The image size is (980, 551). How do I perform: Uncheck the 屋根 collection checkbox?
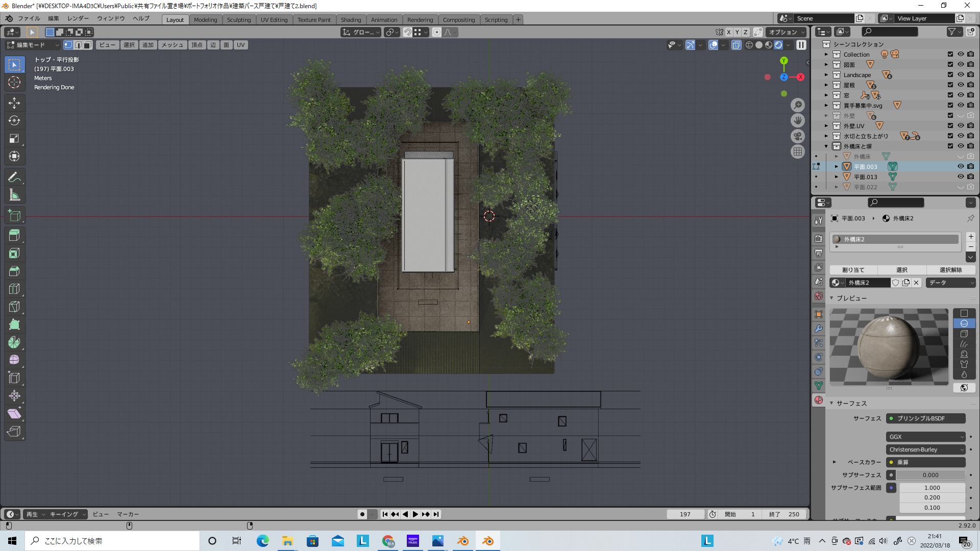click(x=950, y=85)
